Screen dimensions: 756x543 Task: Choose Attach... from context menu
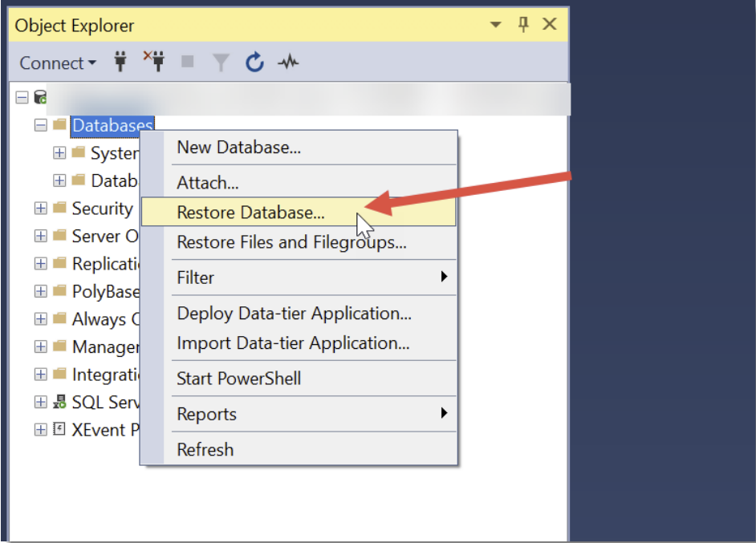[299, 183]
